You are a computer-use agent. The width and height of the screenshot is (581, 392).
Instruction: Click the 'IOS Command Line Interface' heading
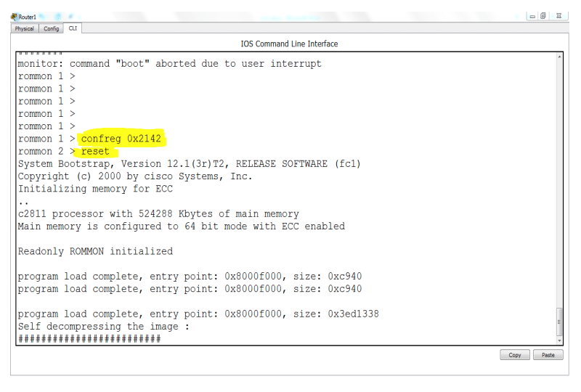tap(289, 44)
